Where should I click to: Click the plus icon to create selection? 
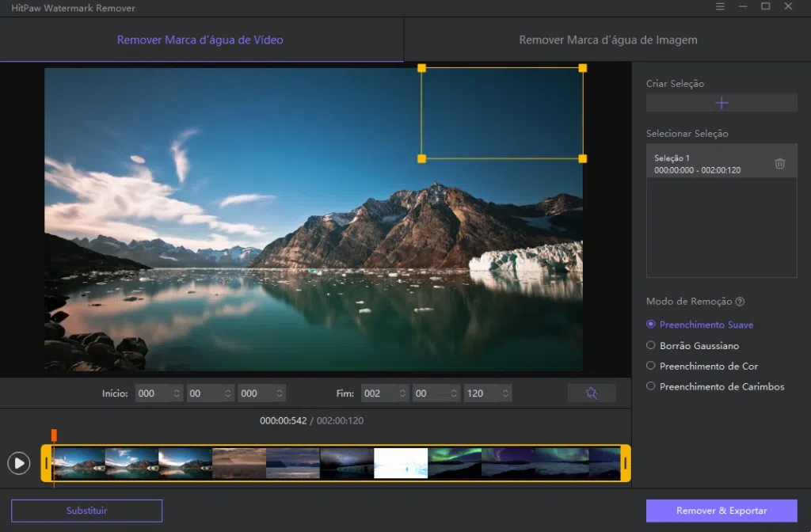click(721, 103)
